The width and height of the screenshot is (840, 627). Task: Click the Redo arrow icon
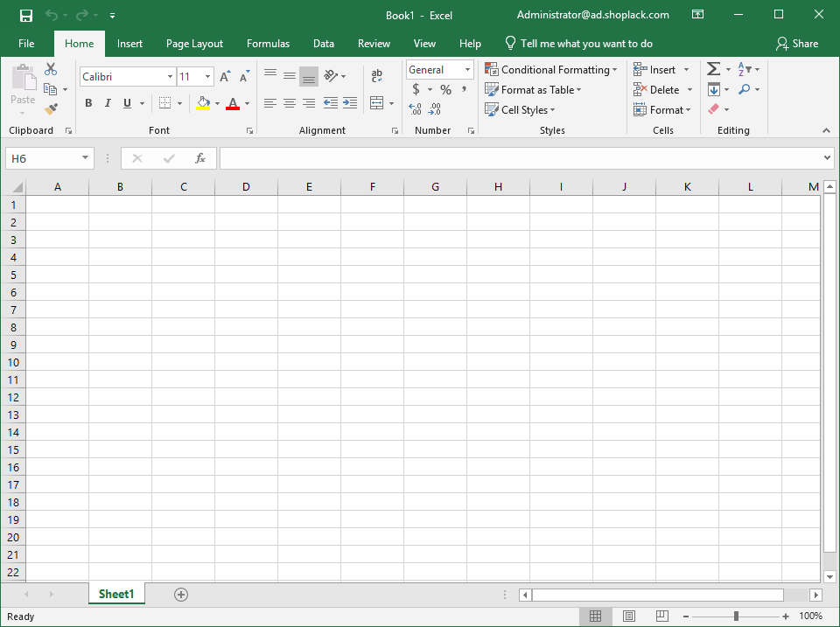coord(82,15)
